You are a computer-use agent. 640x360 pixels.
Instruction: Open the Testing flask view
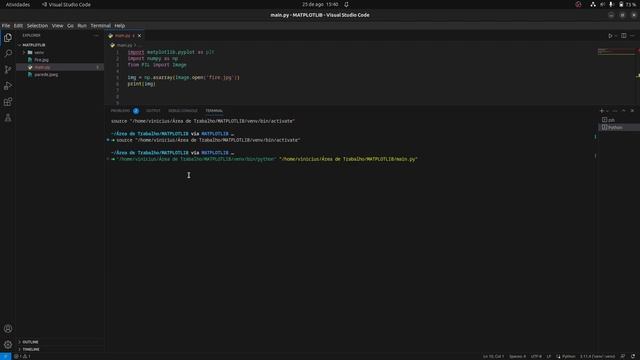(8, 118)
